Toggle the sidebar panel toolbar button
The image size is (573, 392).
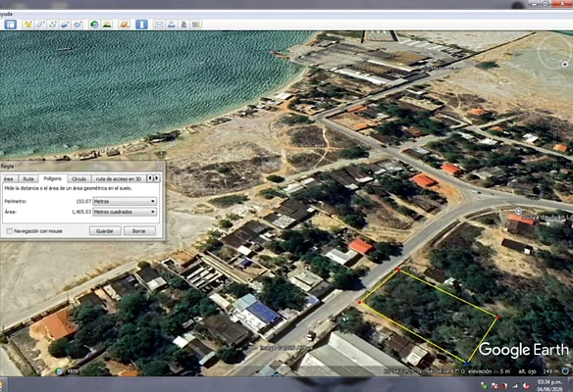click(10, 24)
